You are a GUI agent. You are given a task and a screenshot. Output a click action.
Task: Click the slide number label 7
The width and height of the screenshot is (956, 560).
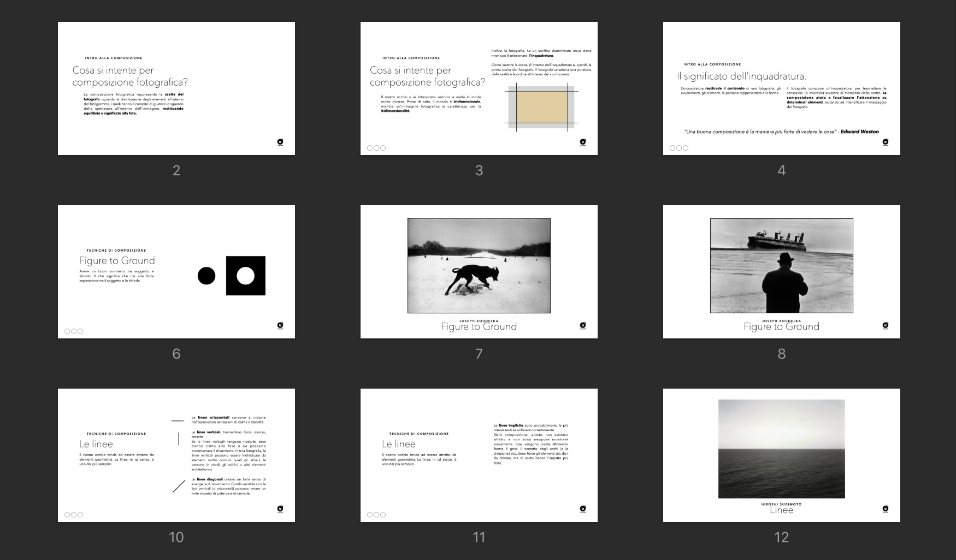point(479,354)
